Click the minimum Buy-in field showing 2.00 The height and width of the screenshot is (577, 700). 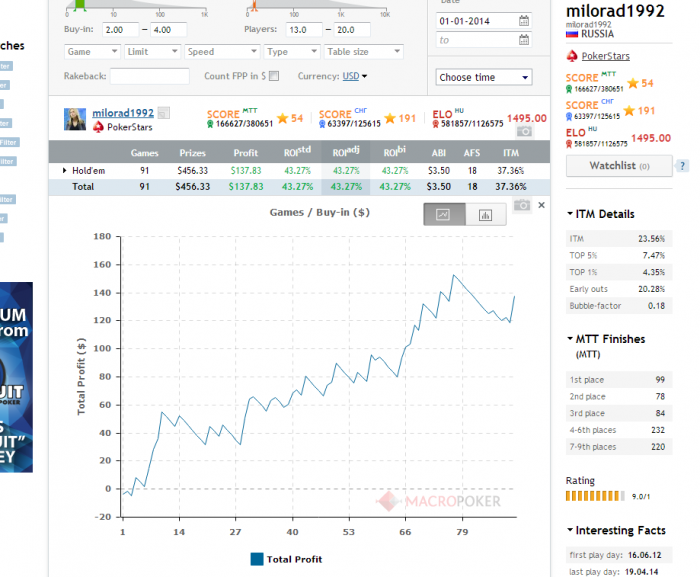click(x=121, y=30)
